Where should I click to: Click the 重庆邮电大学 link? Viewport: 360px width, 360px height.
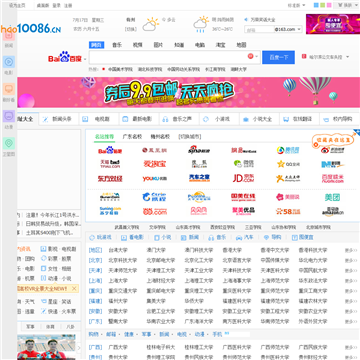(161, 291)
